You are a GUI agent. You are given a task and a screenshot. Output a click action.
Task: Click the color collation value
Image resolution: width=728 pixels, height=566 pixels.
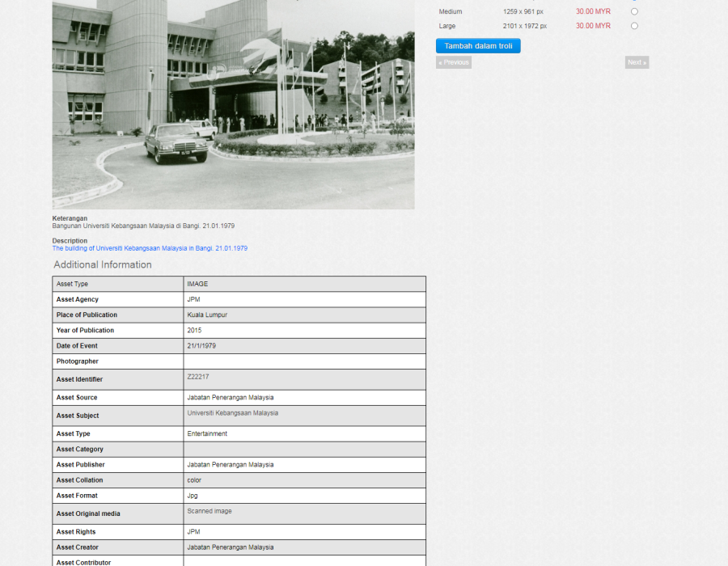pyautogui.click(x=194, y=480)
